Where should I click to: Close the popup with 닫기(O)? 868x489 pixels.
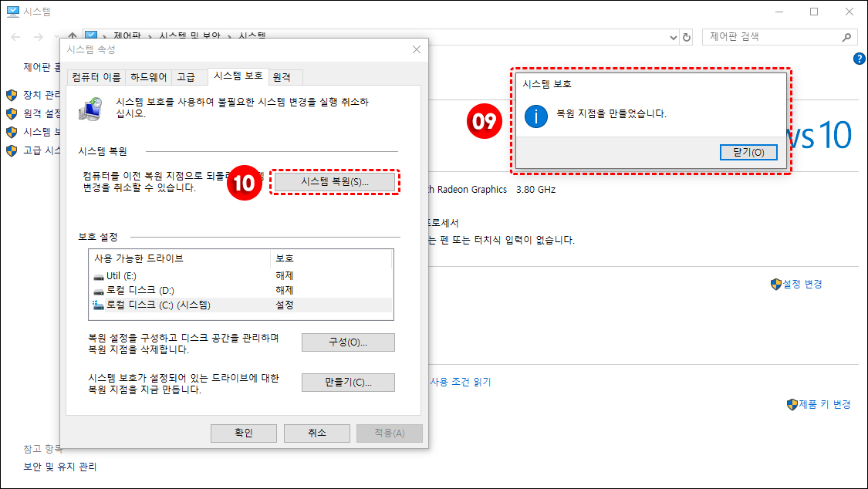(748, 152)
